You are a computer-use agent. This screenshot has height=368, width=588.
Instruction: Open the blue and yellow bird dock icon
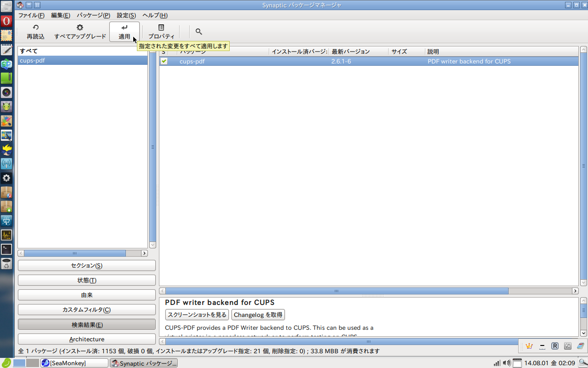coord(6,149)
